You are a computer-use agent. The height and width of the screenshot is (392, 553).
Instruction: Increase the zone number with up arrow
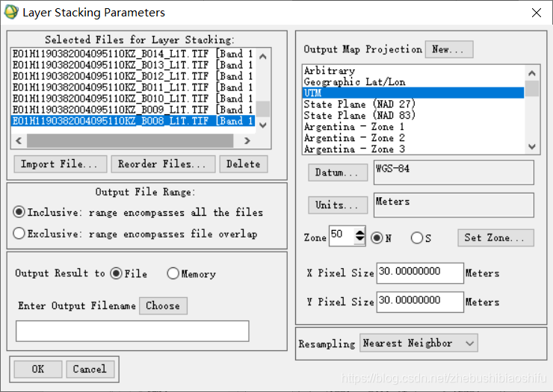pos(359,232)
